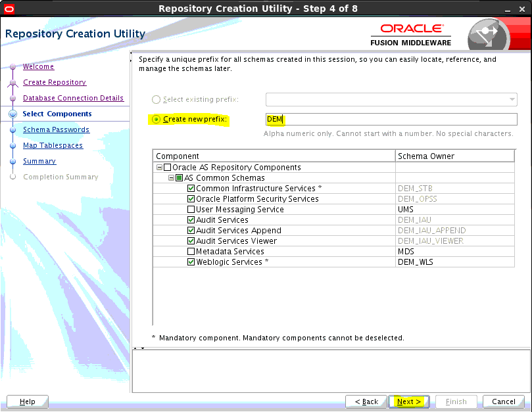Viewport: 532px width, 412px height.
Task: Click the Select Components step bullet icon
Action: click(x=13, y=114)
